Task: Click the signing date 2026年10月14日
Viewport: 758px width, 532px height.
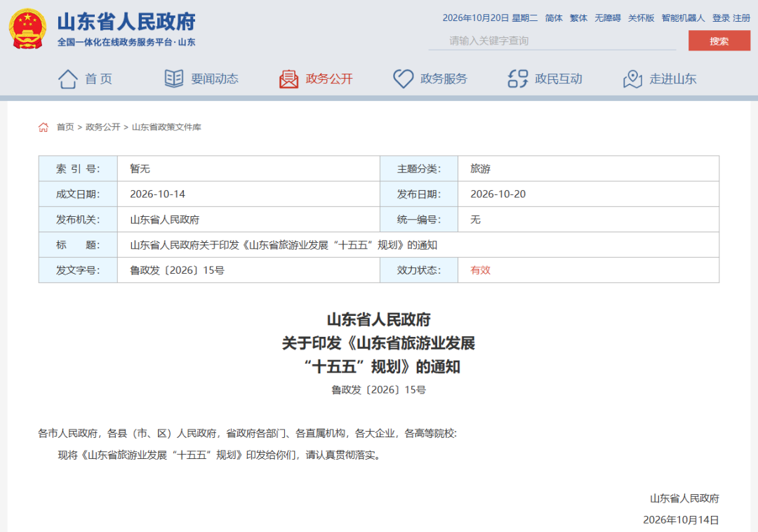Action: 681,520
